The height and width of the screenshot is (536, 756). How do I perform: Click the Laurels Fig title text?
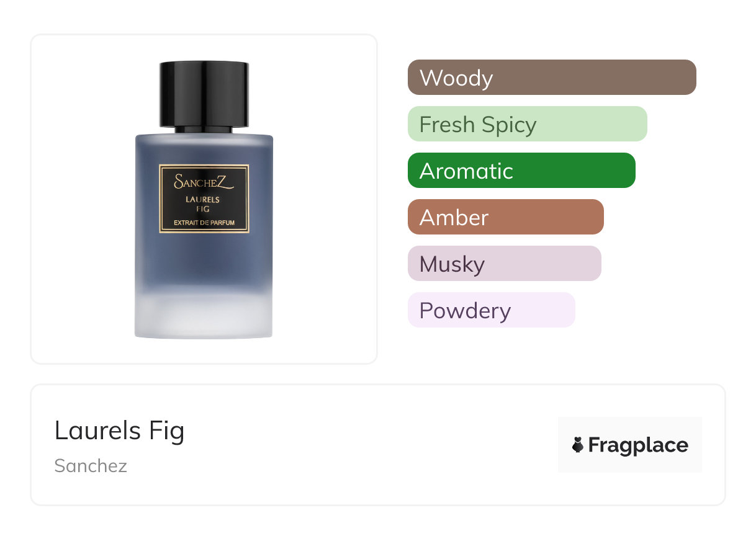(120, 431)
